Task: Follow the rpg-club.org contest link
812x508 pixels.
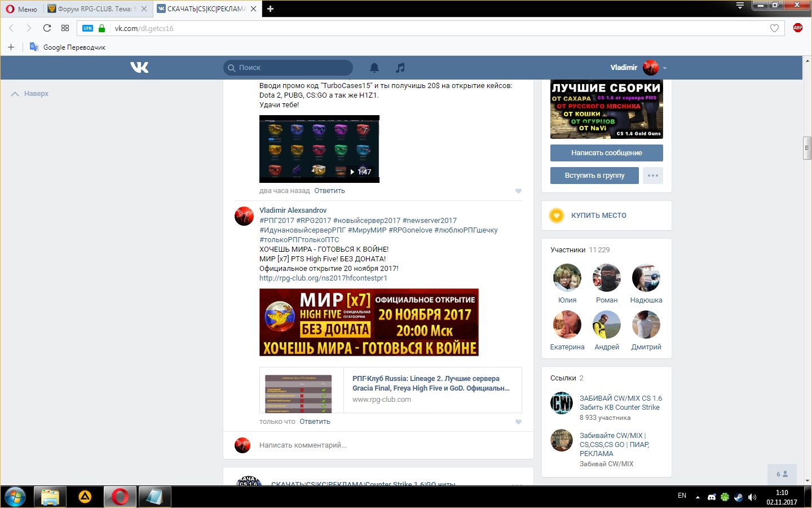Action: pyautogui.click(x=323, y=278)
